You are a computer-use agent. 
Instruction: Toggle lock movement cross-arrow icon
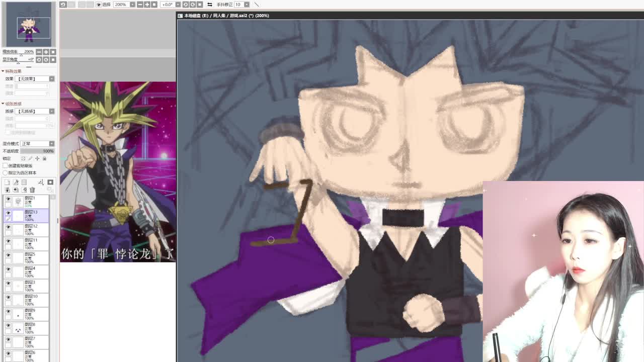37,159
